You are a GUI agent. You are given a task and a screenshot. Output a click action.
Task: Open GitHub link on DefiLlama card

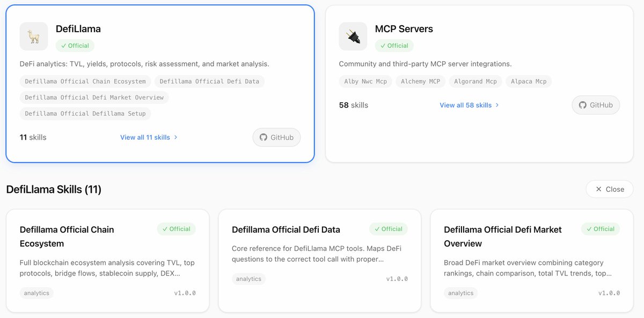tap(277, 138)
